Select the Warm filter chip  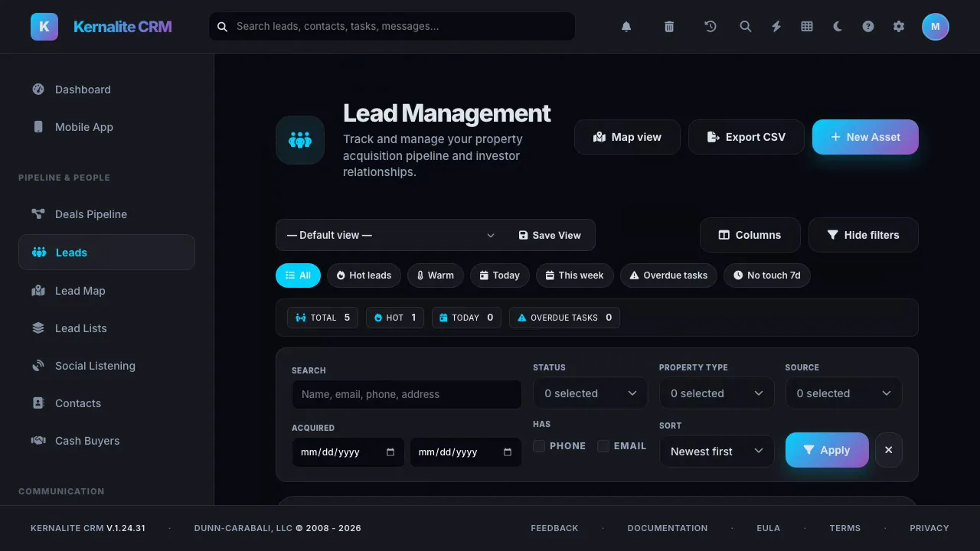pyautogui.click(x=435, y=275)
